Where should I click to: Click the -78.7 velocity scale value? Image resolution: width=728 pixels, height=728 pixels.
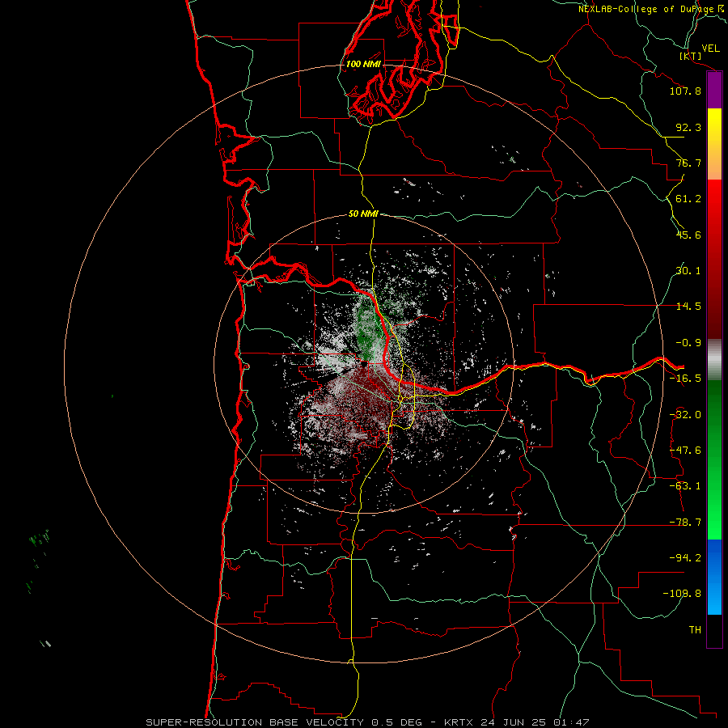click(x=685, y=523)
